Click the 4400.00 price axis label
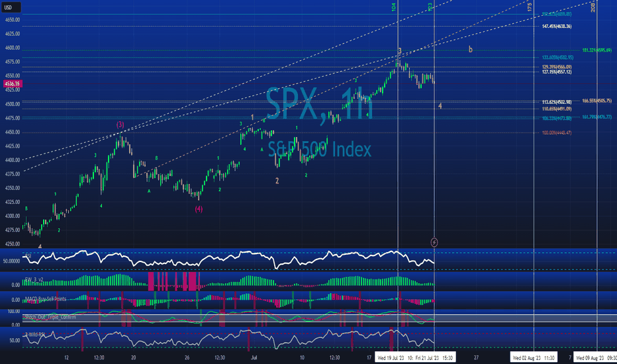Image resolution: width=617 pixels, height=364 pixels. [12, 160]
